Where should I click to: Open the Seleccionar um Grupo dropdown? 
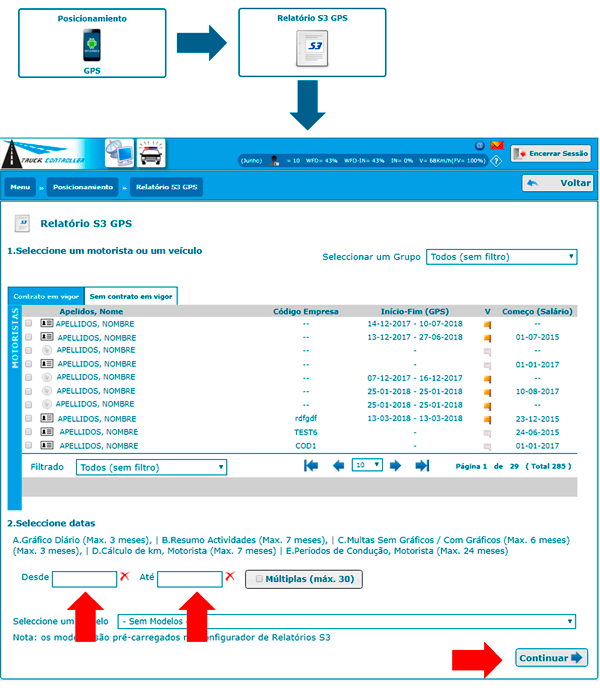coord(501,257)
